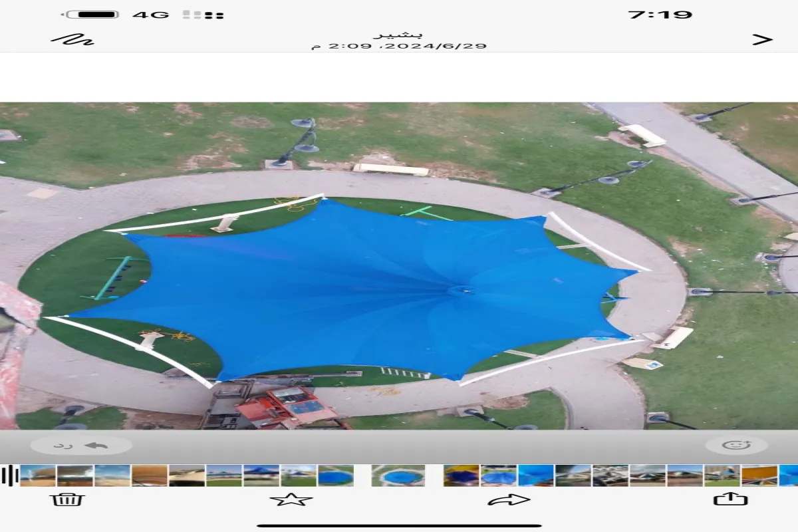Tap the scribble markup draw icon
Screen dimensions: 798x532
72,39
